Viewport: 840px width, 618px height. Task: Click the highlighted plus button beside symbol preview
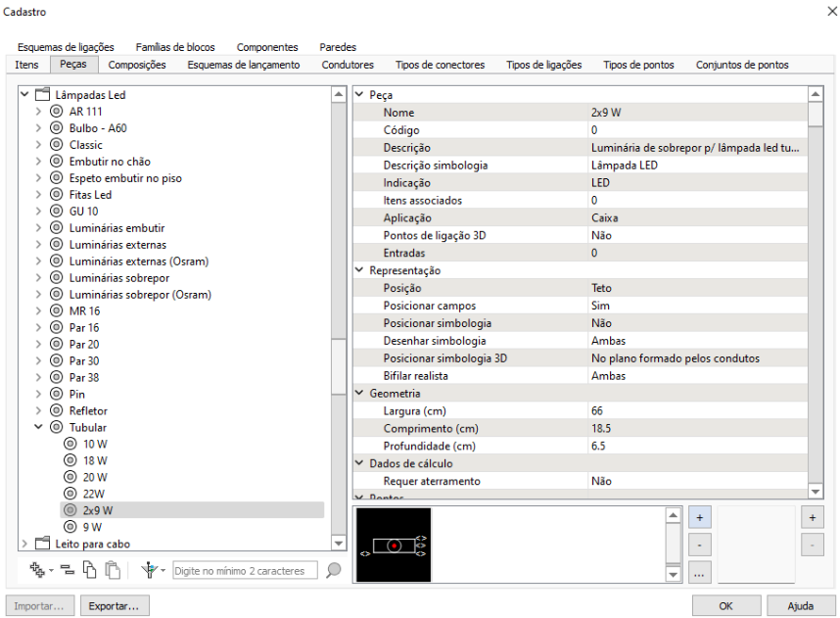pyautogui.click(x=702, y=516)
